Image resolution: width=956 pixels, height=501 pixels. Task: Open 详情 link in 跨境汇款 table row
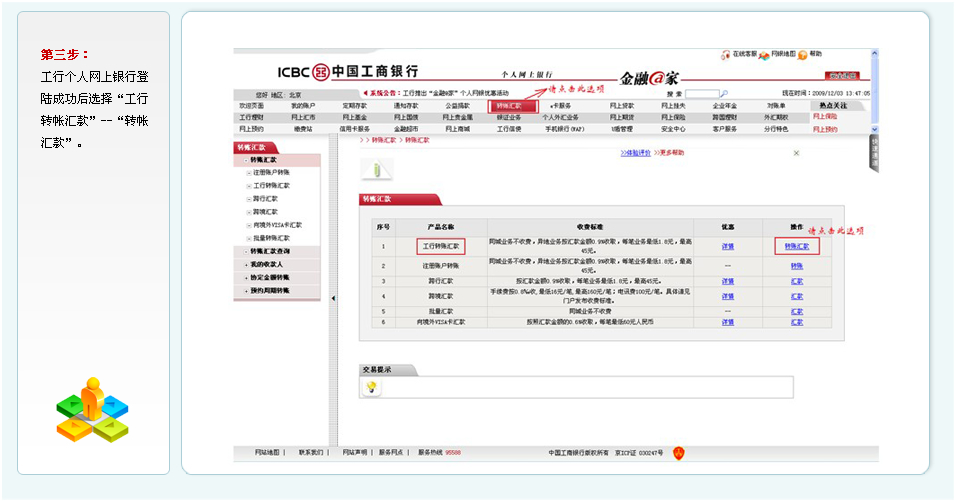(x=728, y=296)
